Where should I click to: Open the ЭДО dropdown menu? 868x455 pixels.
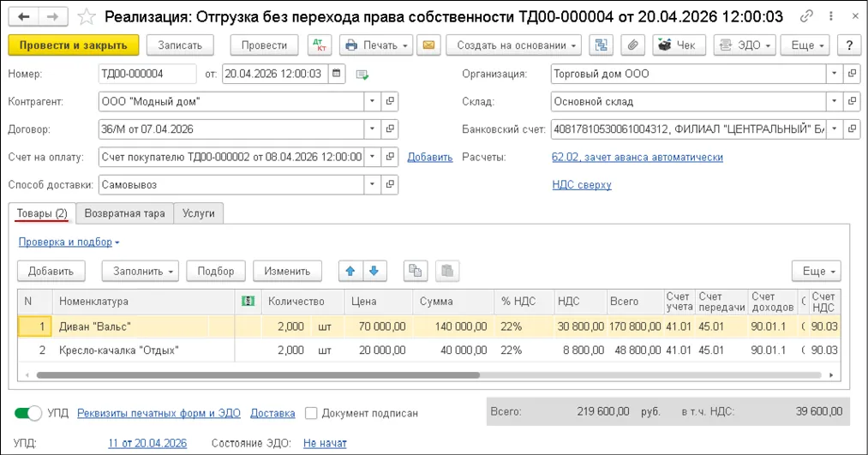click(745, 45)
